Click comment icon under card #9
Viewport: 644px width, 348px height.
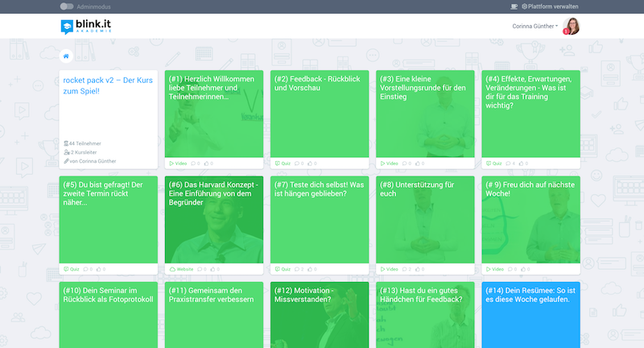(x=512, y=270)
